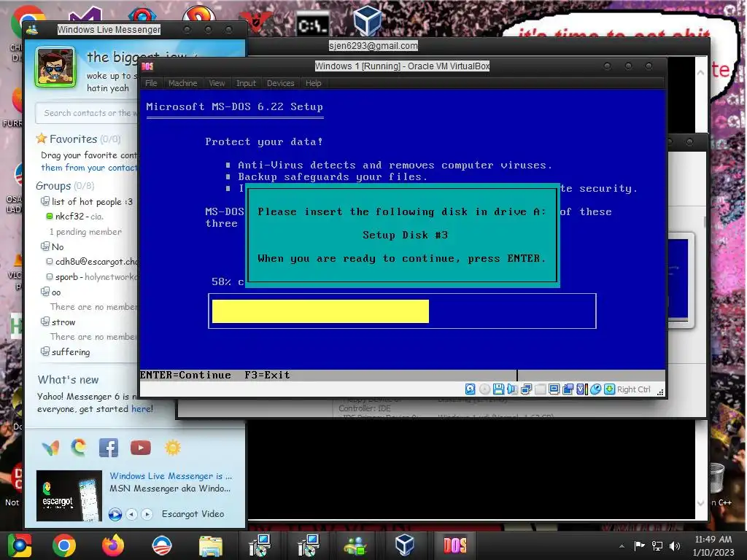Show hidden tray icons arrow
The image size is (747, 560).
622,546
